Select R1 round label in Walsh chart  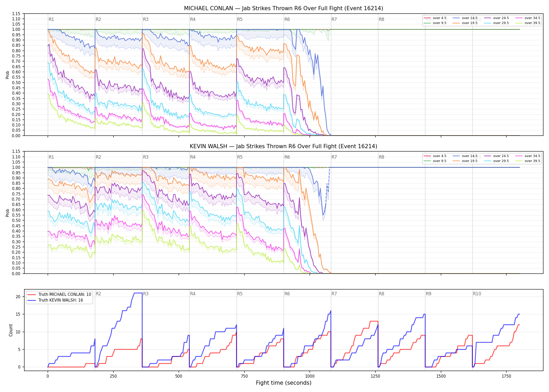tap(51, 157)
